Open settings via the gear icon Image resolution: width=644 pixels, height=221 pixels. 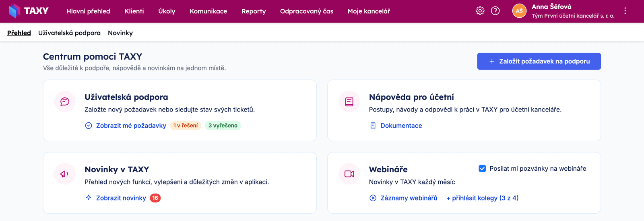coord(480,11)
